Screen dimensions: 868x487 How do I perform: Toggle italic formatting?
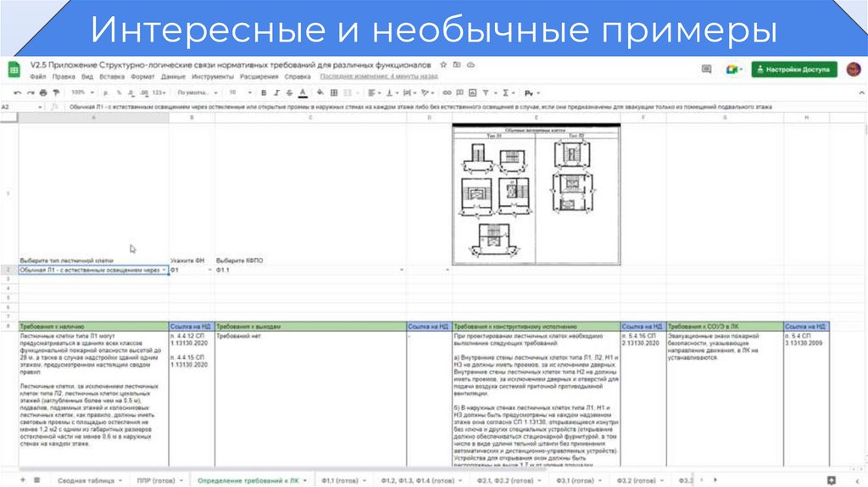pyautogui.click(x=276, y=93)
